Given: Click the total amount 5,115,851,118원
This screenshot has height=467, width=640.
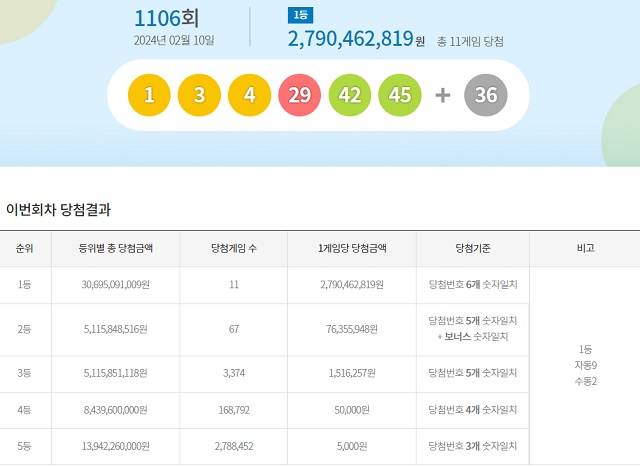Looking at the screenshot, I should pyautogui.click(x=116, y=373).
